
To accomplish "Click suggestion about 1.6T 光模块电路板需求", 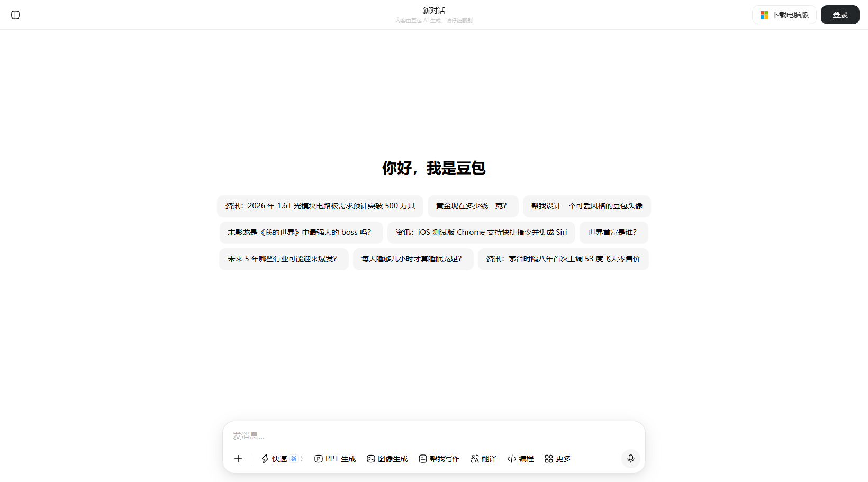I will click(x=320, y=206).
